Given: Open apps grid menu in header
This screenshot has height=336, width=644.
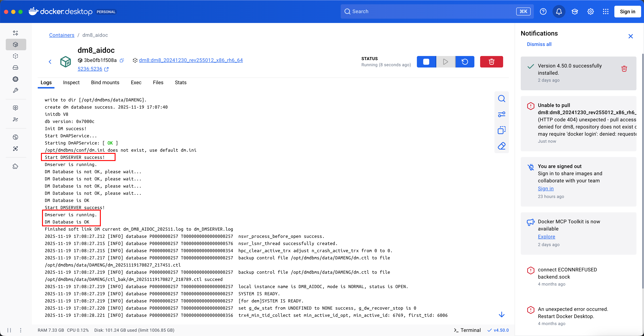Looking at the screenshot, I should [x=606, y=11].
